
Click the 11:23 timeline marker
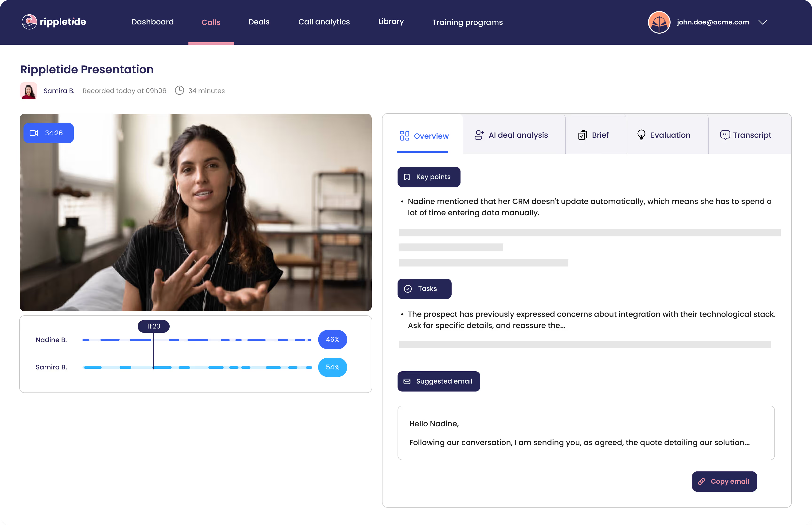point(153,326)
